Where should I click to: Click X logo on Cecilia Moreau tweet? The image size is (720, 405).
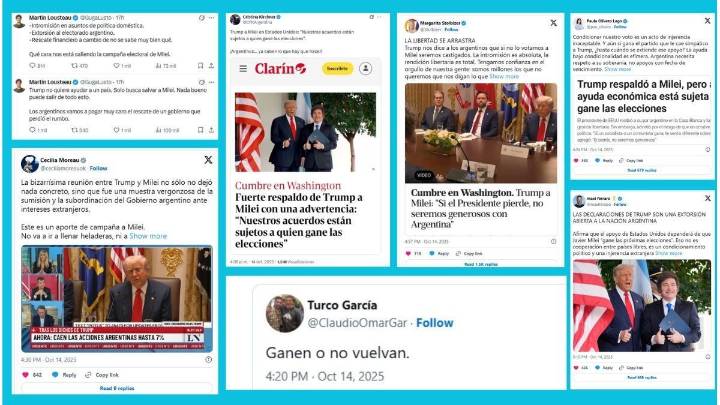click(x=208, y=160)
